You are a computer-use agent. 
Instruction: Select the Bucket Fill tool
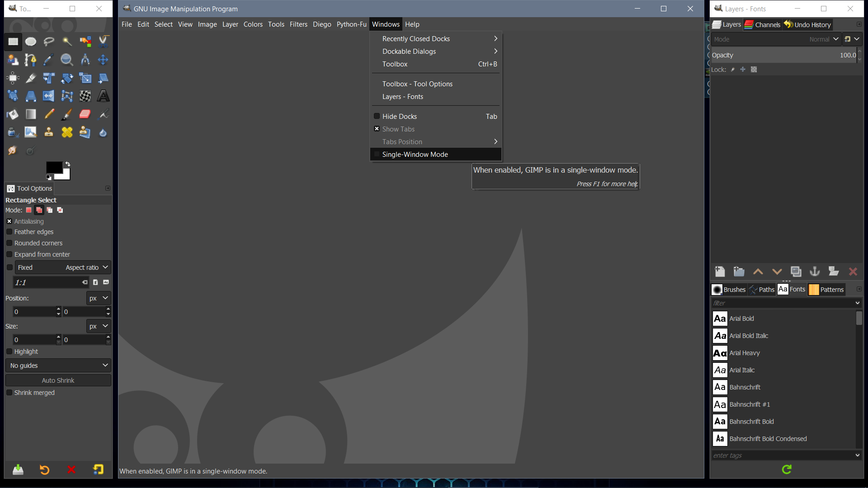(x=13, y=114)
